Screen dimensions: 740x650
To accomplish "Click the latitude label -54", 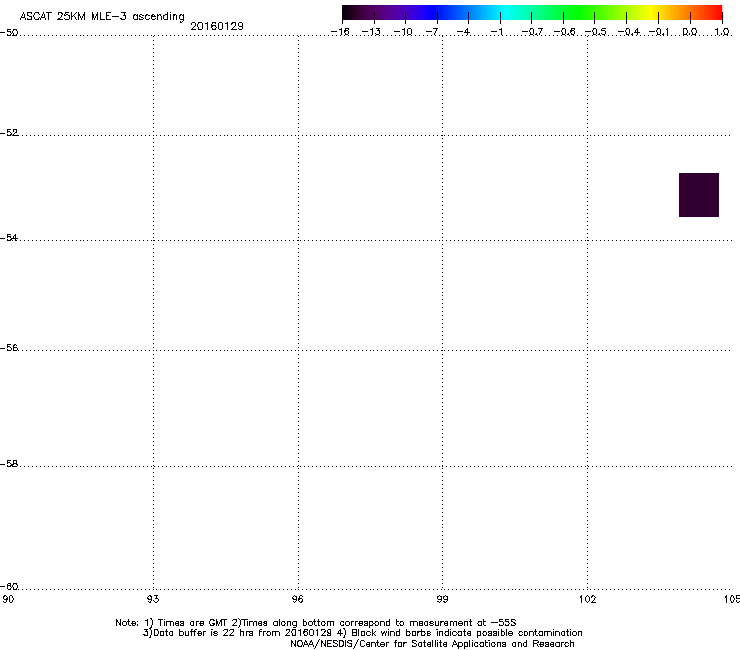I will [x=9, y=237].
